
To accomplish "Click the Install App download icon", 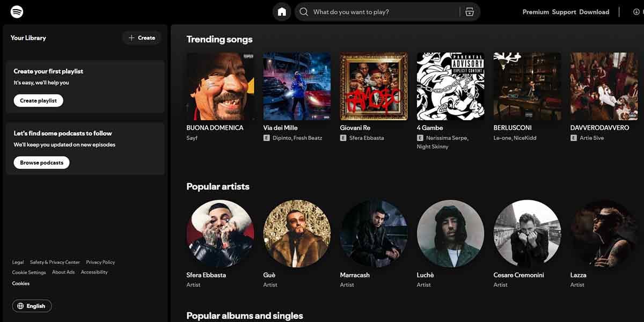I will coord(636,12).
